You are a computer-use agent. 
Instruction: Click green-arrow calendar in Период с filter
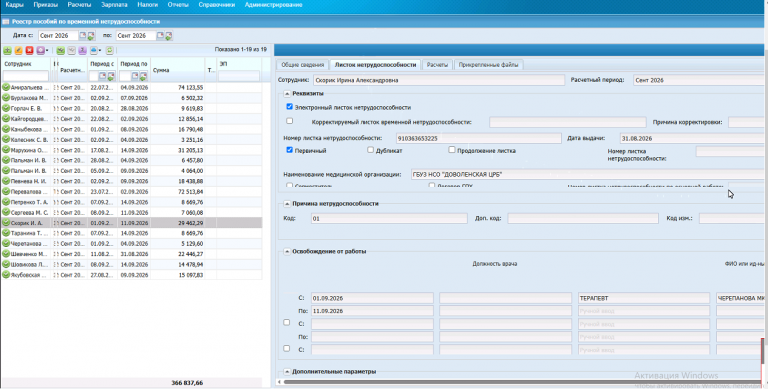click(x=111, y=76)
